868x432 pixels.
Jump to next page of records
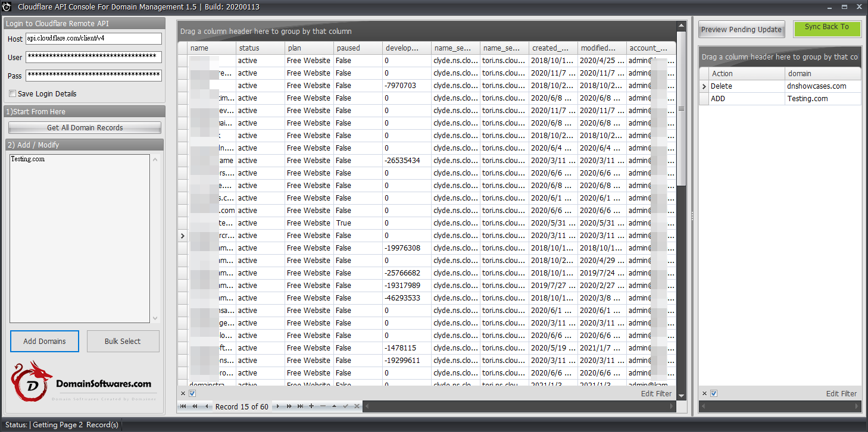[289, 406]
